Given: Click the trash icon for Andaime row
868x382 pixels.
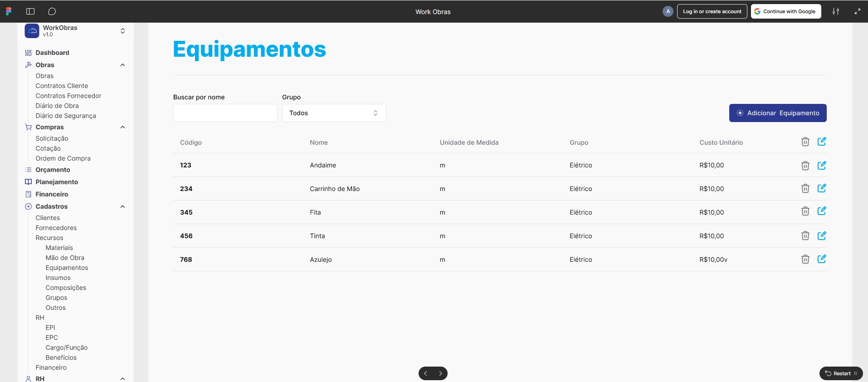Looking at the screenshot, I should point(805,166).
